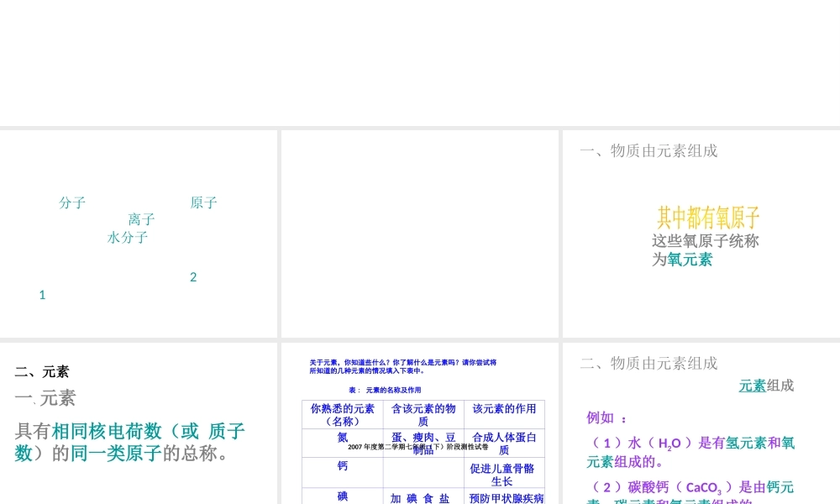The image size is (840, 504).
Task: Click the overlay text 2007年度第二学期
Action: point(417,447)
